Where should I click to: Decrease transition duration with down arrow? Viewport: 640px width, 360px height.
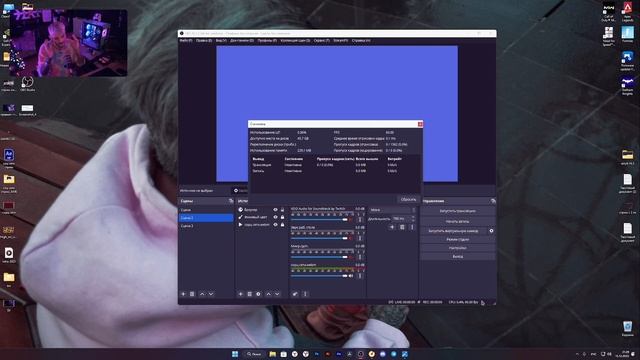pos(413,220)
